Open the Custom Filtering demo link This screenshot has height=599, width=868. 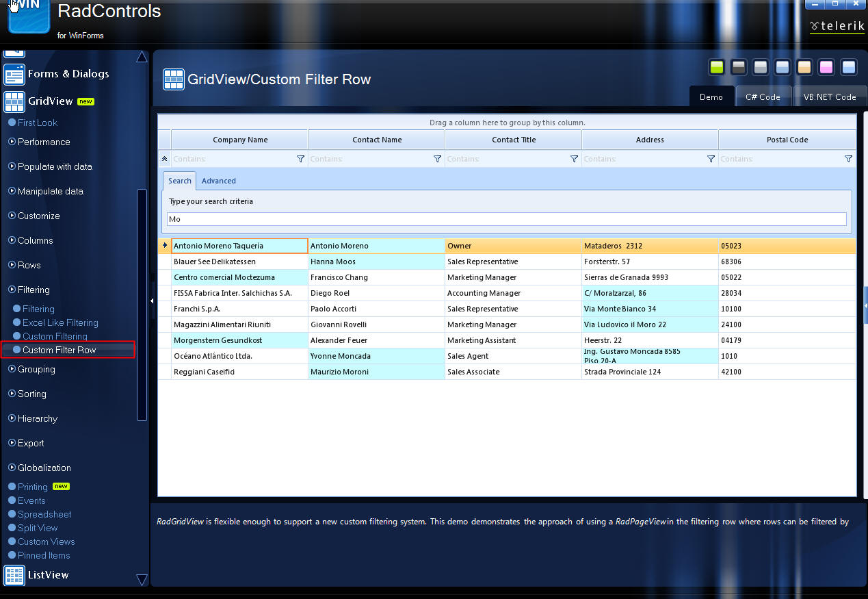55,336
